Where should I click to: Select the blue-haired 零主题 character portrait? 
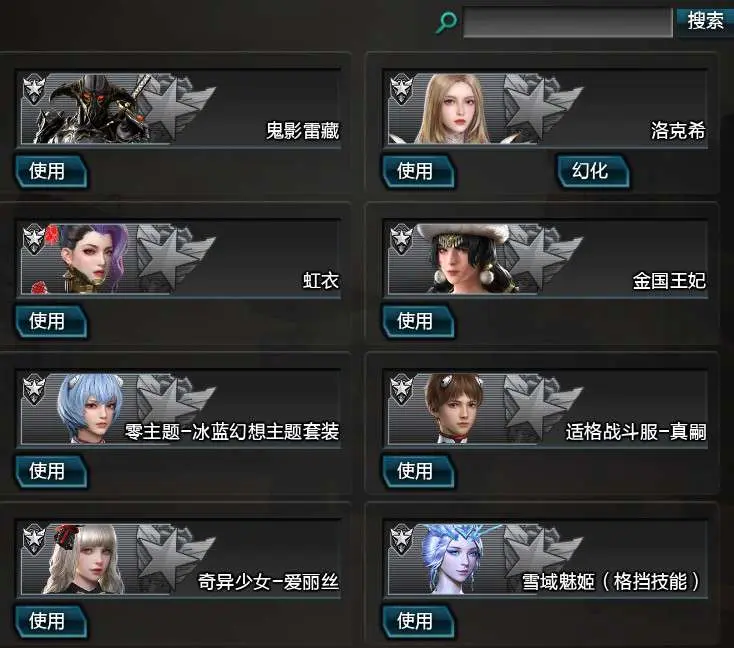pyautogui.click(x=91, y=408)
